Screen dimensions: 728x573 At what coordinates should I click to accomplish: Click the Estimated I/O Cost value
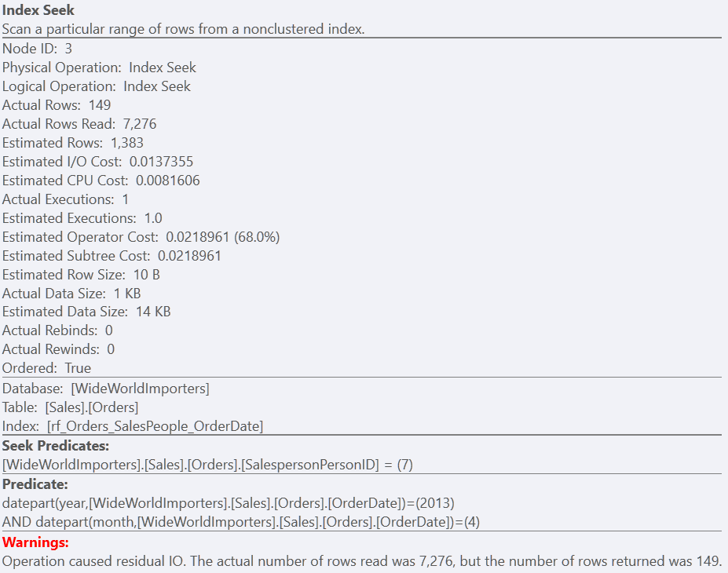point(161,162)
